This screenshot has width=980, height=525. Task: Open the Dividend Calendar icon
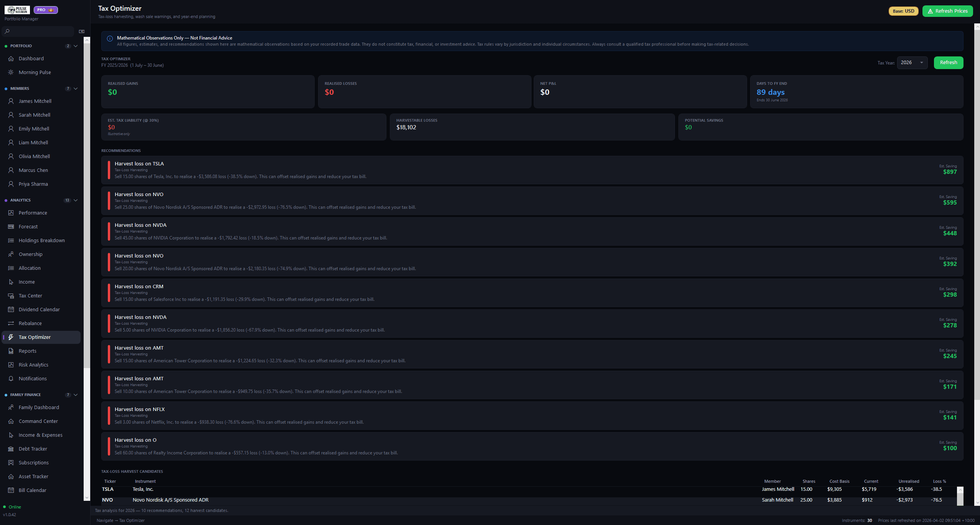click(11, 309)
